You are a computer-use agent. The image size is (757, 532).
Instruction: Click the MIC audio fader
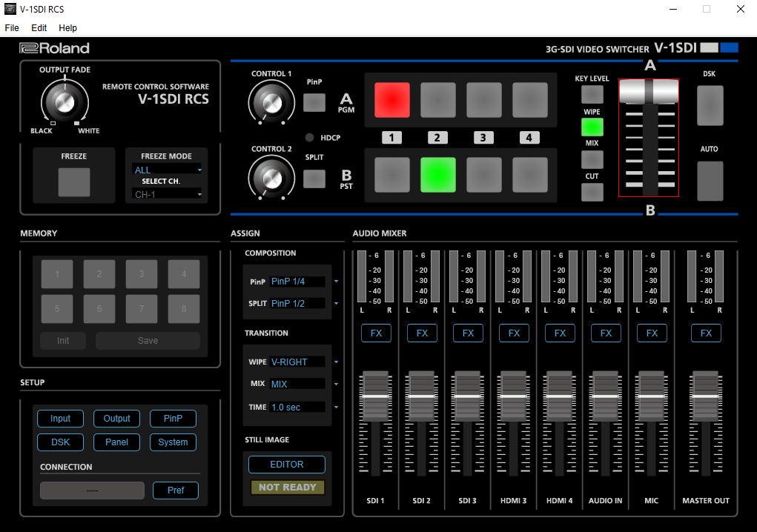click(651, 396)
